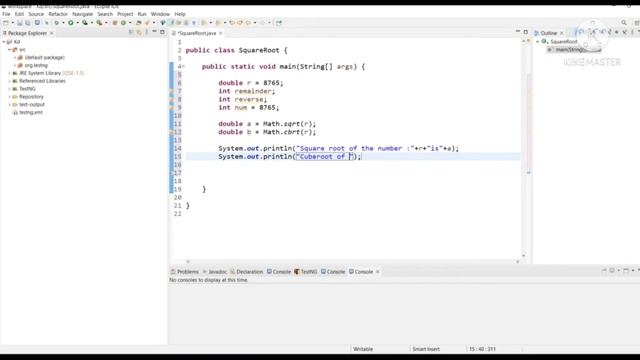Select the Outline view tab
Image resolution: width=640 pixels, height=360 pixels.
click(549, 33)
